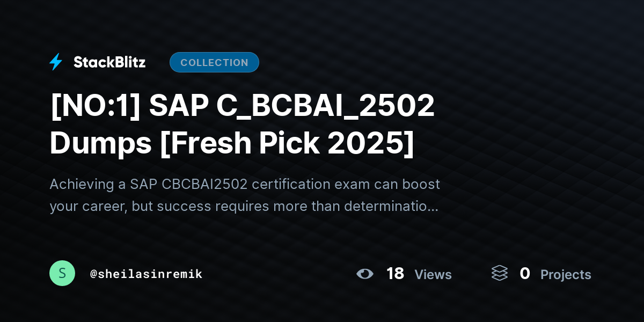Click the StackBlitz wordmark text
Screen dimensions: 644x322
(109, 62)
